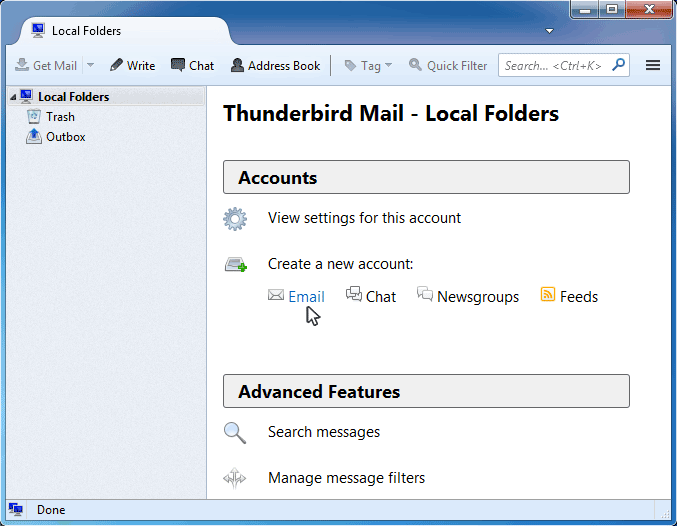Image resolution: width=677 pixels, height=526 pixels.
Task: Click the Done status text
Action: pos(51,510)
